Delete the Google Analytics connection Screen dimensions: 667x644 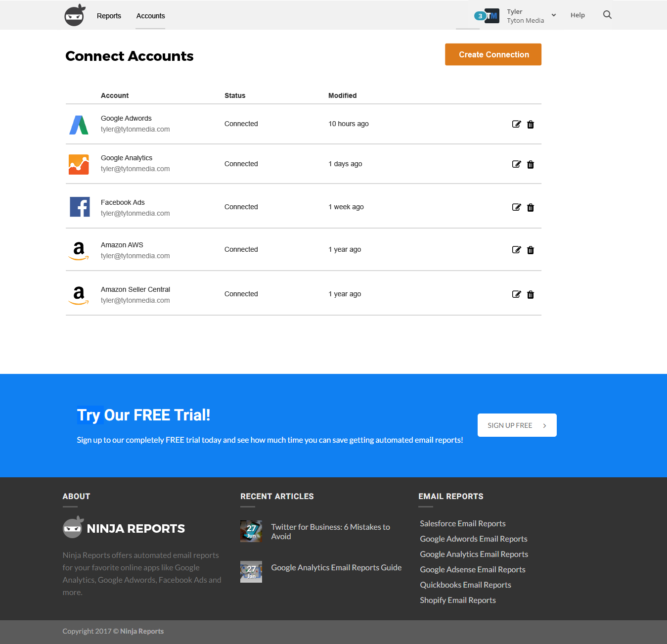click(x=531, y=164)
